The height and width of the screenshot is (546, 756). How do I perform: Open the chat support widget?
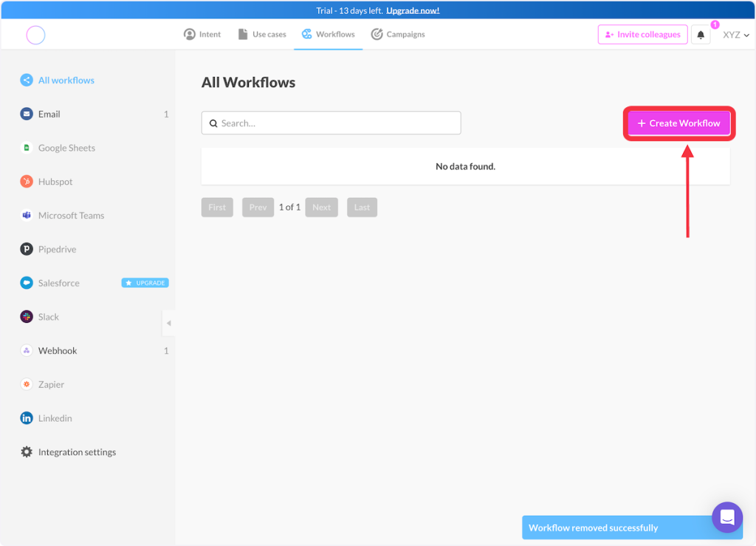[x=726, y=517]
